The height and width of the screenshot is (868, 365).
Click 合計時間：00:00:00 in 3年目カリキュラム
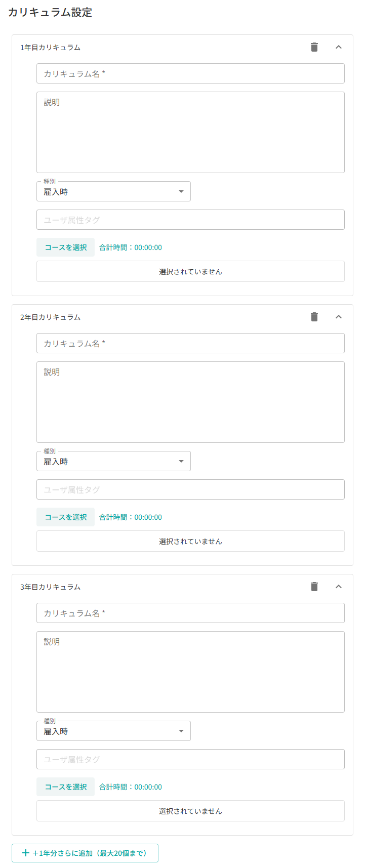[x=131, y=787]
